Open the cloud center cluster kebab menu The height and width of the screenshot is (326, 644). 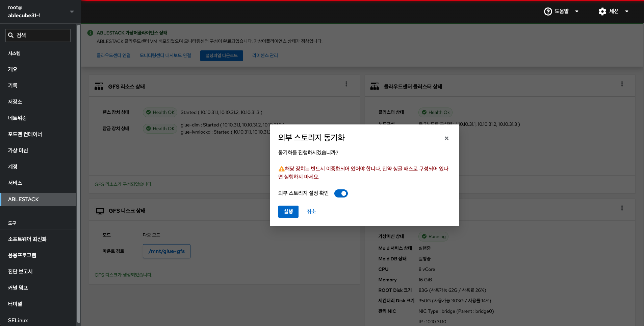pos(622,84)
